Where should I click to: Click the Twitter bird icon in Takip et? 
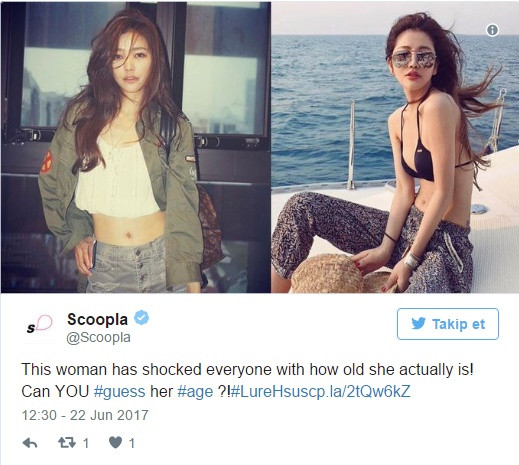click(418, 323)
